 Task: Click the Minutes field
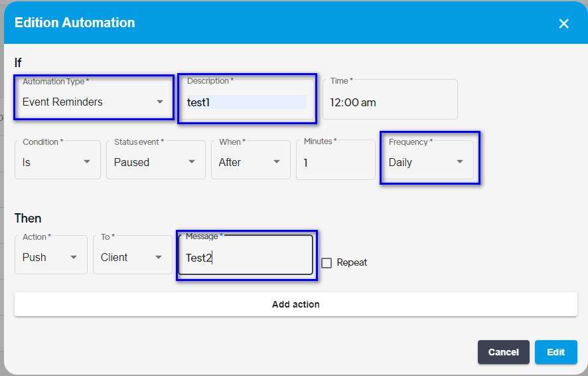pos(335,160)
